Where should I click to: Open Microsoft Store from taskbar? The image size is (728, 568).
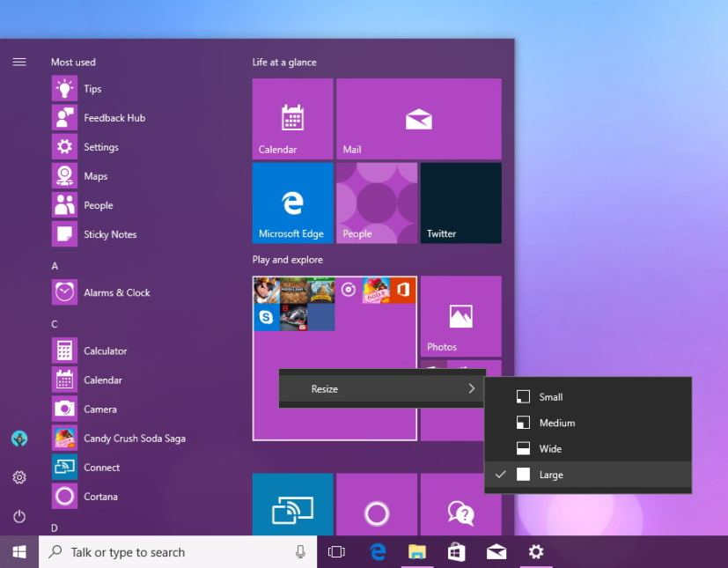(x=456, y=552)
